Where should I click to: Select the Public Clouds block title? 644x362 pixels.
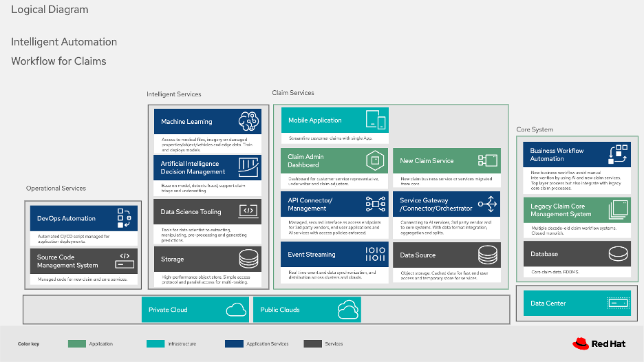pos(280,310)
